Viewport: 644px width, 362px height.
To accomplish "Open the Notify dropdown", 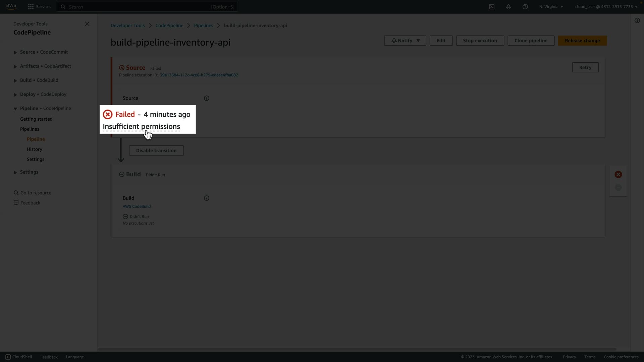I will pyautogui.click(x=405, y=41).
